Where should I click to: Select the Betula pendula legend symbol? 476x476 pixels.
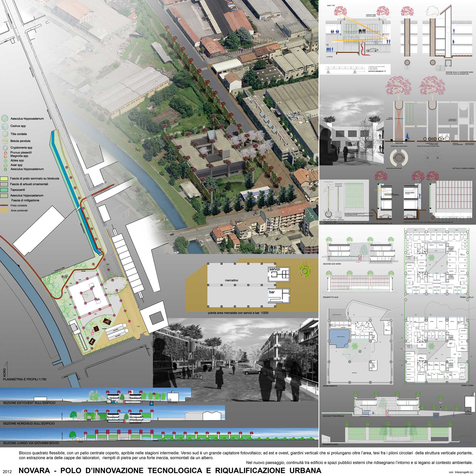click(x=5, y=141)
